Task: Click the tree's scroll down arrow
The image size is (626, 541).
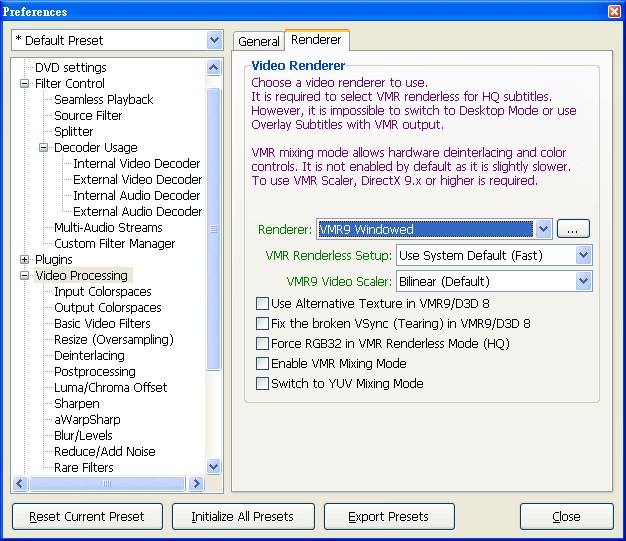Action: pos(213,466)
